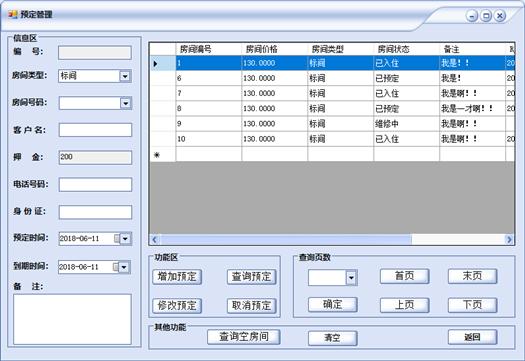Click the 取消预定 button

(251, 305)
